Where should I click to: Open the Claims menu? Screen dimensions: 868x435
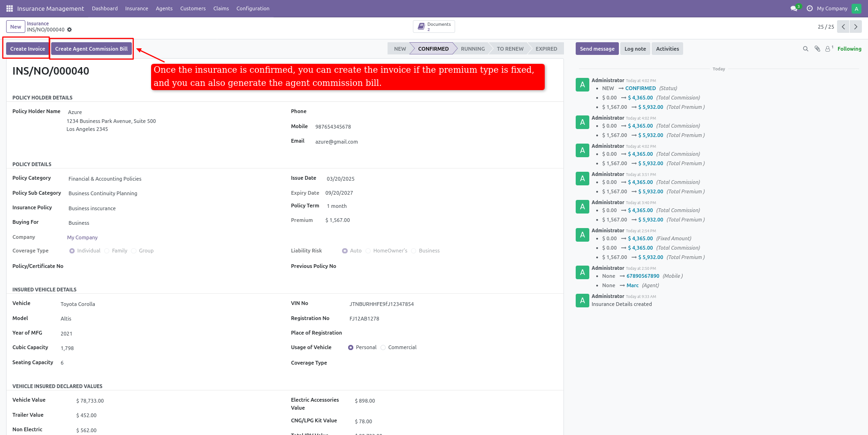coord(221,8)
